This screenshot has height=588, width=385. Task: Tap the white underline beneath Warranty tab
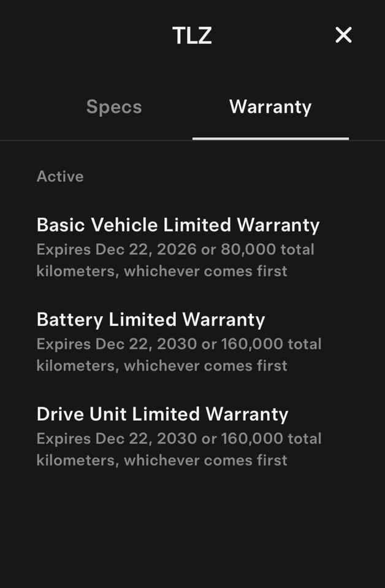(270, 138)
